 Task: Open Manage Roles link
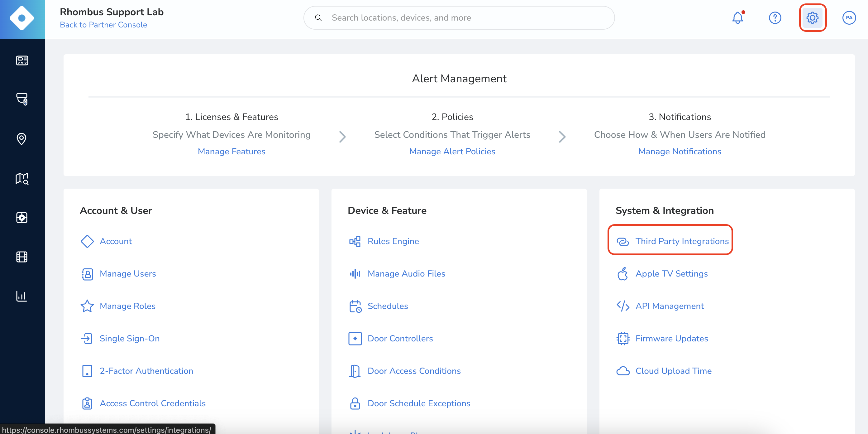tap(127, 306)
